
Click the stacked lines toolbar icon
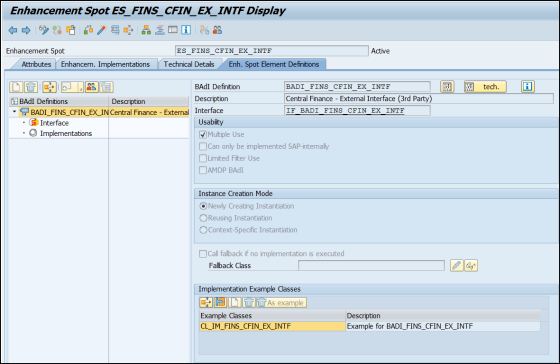tap(160, 30)
